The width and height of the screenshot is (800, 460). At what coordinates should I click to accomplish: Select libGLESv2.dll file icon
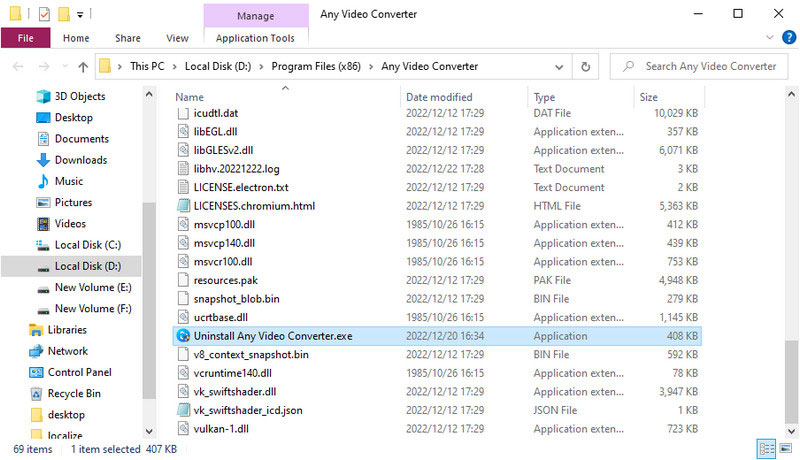183,150
